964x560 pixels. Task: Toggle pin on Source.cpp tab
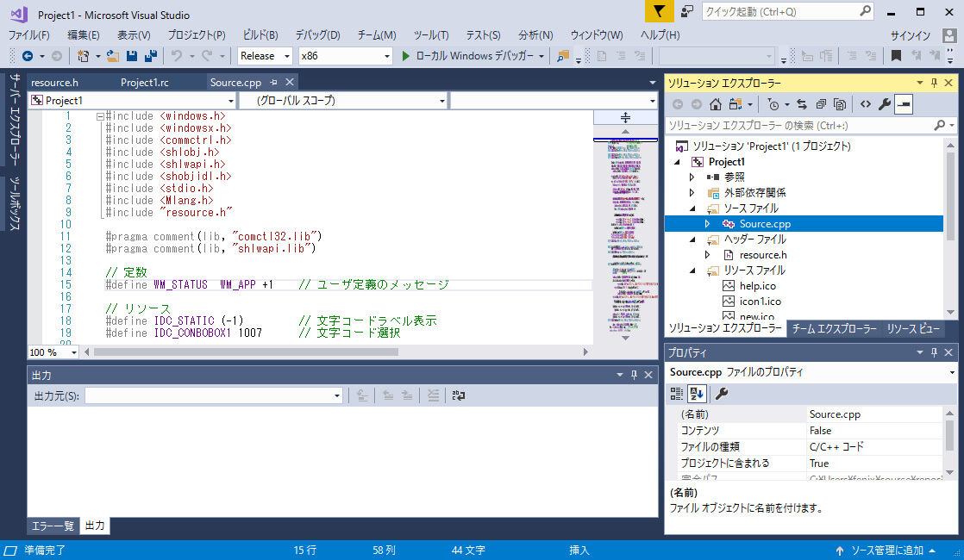pos(273,82)
